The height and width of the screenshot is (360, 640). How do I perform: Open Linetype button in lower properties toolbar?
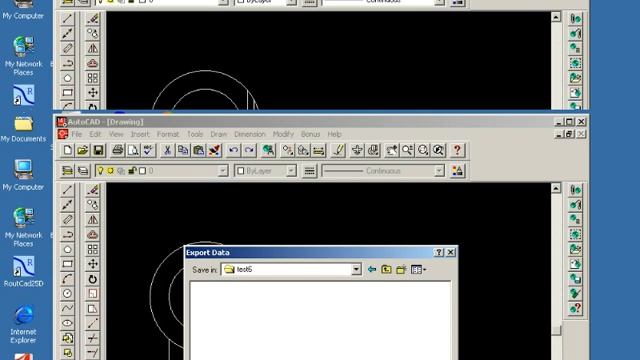[x=309, y=171]
